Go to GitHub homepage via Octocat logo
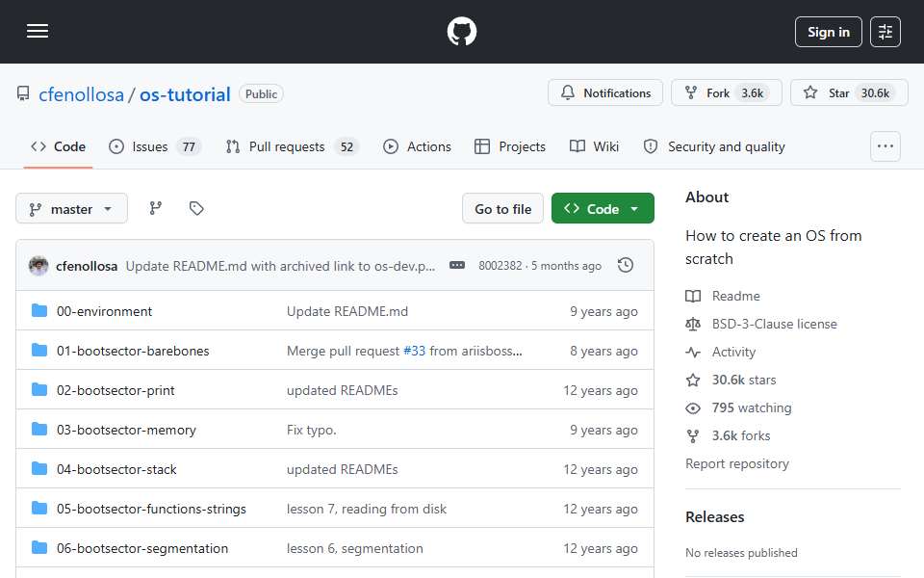Screen dimensions: 924x578 pyautogui.click(x=461, y=31)
